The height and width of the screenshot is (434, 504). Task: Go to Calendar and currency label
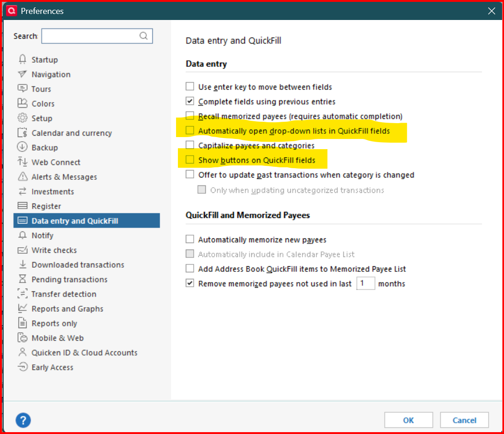coord(72,133)
